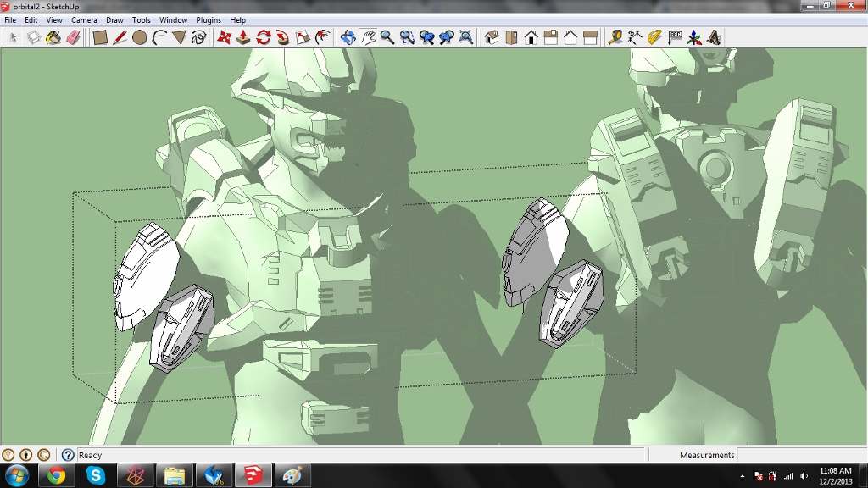This screenshot has width=868, height=488.
Task: Click the Make Component tool
Action: tap(34, 37)
